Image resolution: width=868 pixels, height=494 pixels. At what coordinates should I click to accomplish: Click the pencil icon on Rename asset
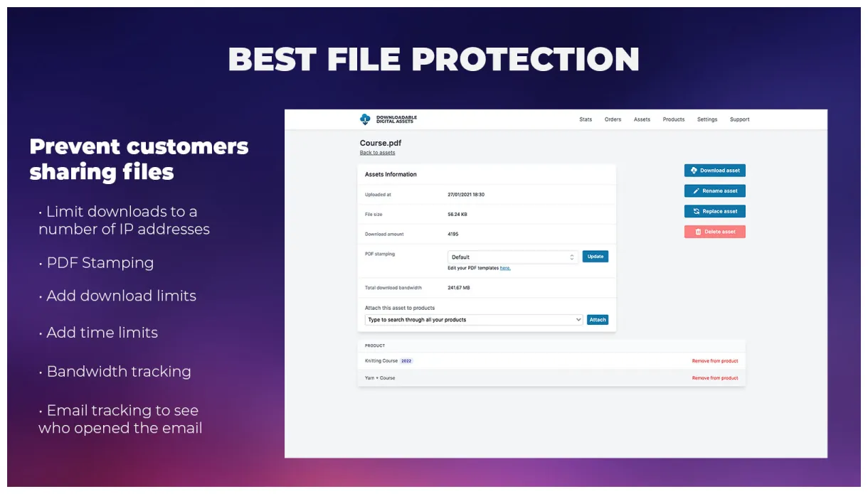pyautogui.click(x=696, y=191)
